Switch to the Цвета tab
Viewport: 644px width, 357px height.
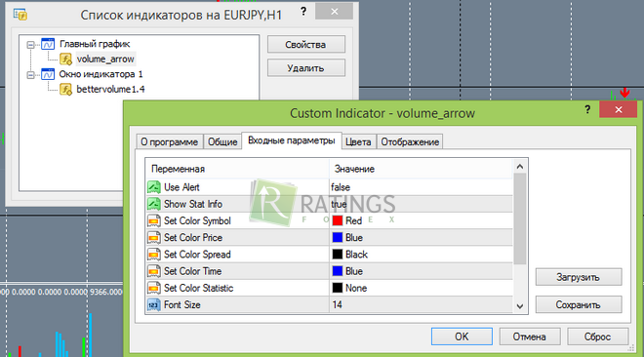point(358,142)
